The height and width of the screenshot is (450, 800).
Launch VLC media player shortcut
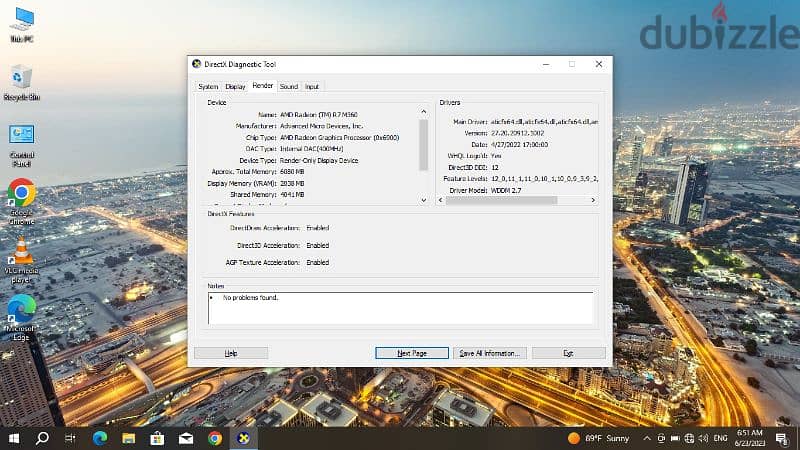pyautogui.click(x=21, y=260)
